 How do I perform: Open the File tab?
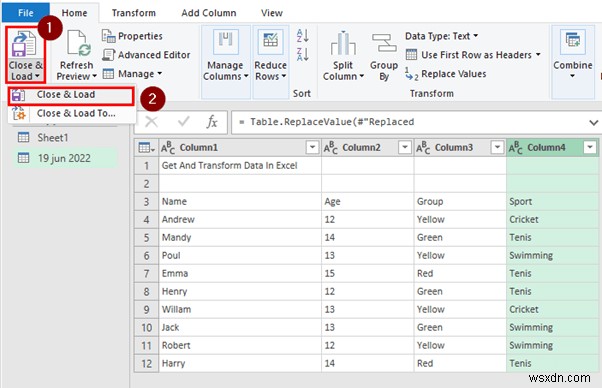pyautogui.click(x=26, y=13)
